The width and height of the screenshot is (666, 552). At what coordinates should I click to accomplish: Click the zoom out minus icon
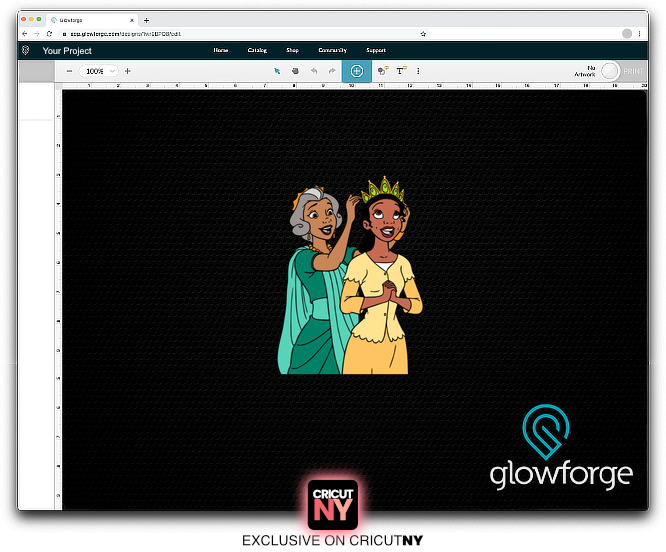[x=69, y=71]
